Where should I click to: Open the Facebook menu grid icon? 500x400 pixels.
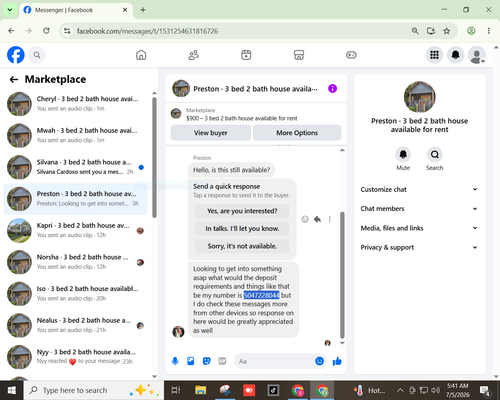[x=434, y=55]
